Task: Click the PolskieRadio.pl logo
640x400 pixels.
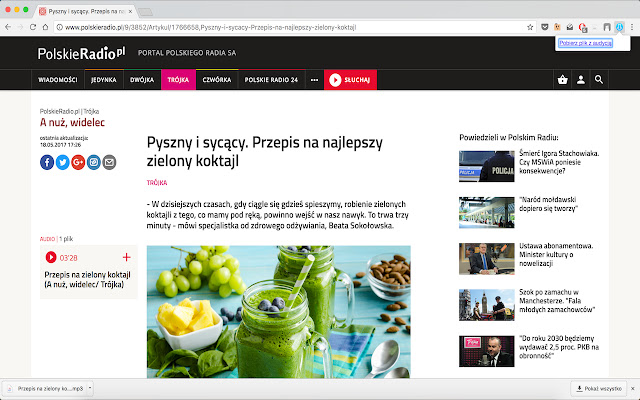Action: coord(81,53)
